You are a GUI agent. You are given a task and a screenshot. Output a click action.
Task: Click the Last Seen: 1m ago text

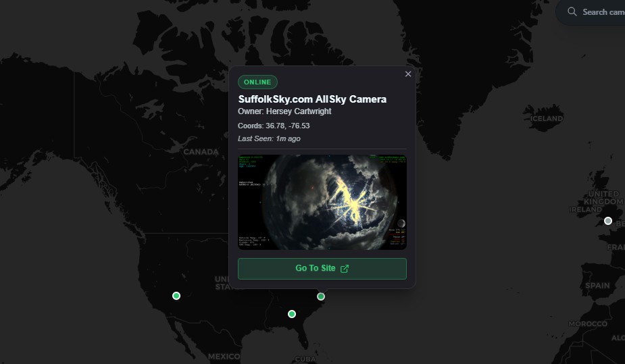(269, 138)
